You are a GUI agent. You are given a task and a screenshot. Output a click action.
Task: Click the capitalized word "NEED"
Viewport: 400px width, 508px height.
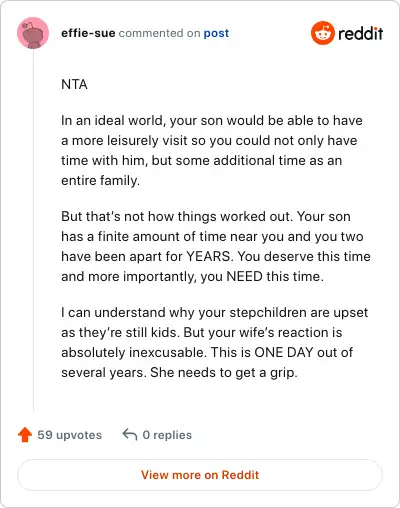244,276
